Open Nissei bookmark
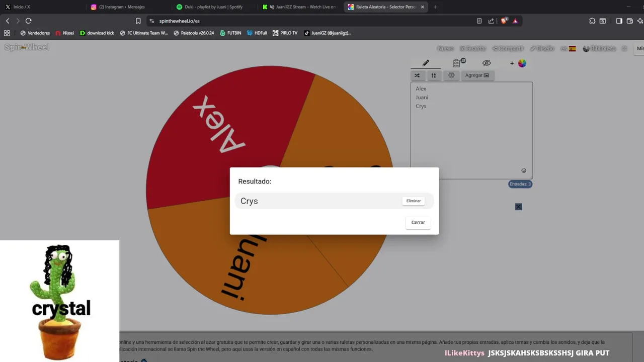 click(64, 33)
